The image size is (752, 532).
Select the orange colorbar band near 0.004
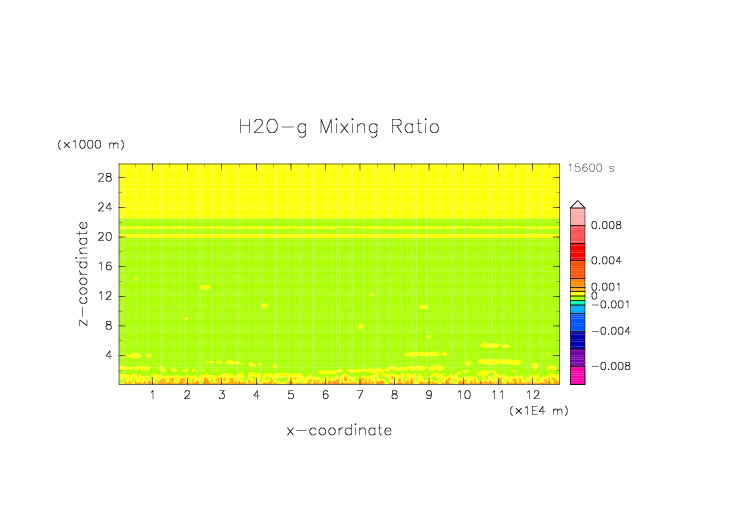(x=577, y=268)
